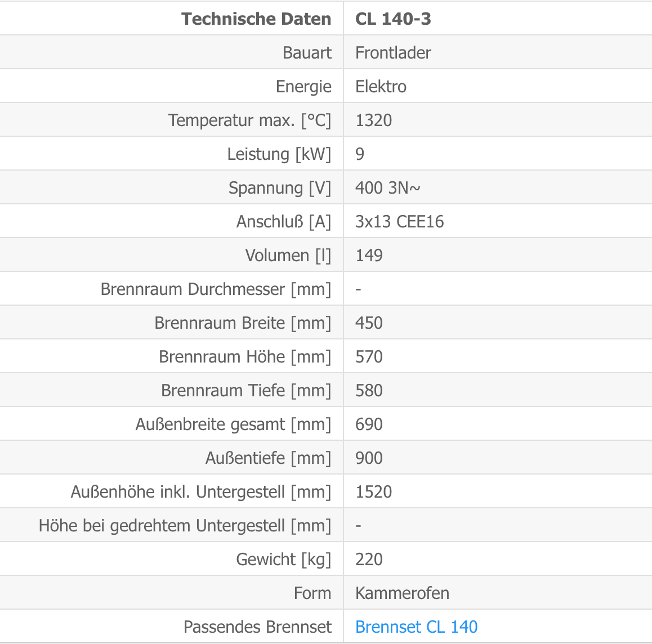
Task: Click the Gewicht value 220
Action: pos(369,559)
